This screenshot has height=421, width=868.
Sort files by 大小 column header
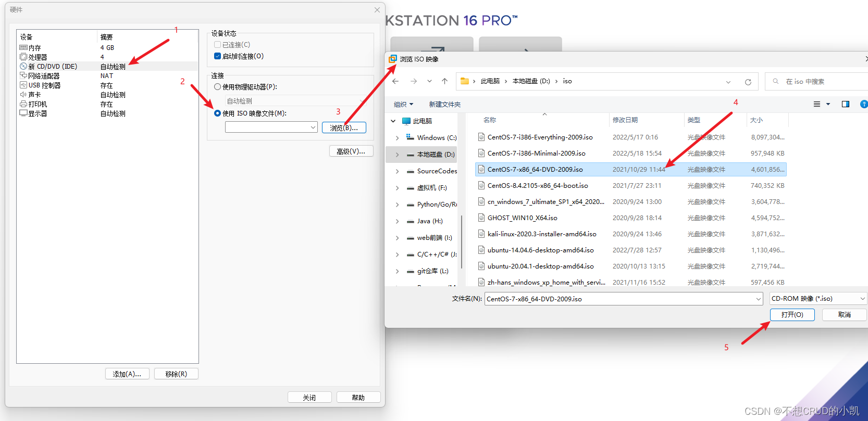tap(756, 120)
